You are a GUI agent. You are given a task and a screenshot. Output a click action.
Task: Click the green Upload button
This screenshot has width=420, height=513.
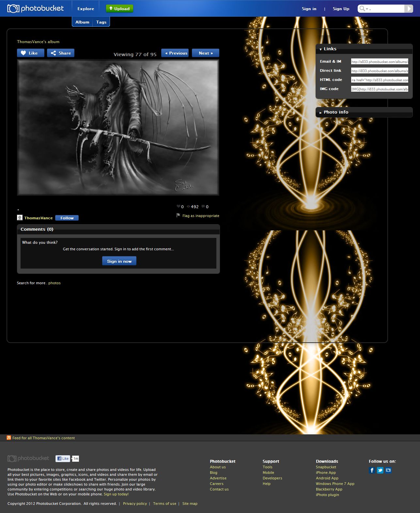119,8
